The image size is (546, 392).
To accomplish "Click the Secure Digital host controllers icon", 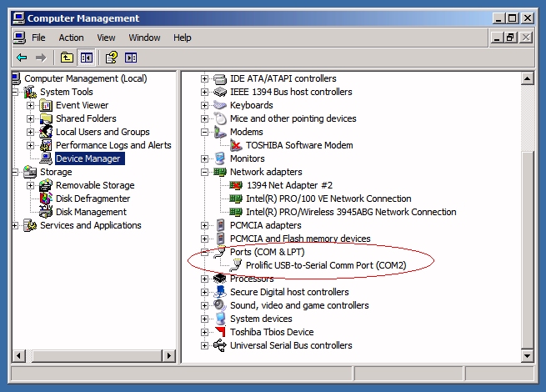I will (220, 292).
